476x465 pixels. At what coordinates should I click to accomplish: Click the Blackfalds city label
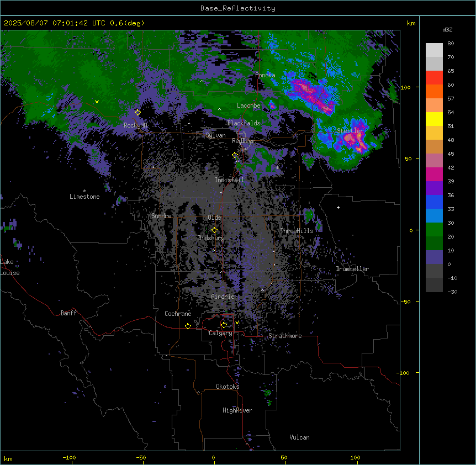(x=244, y=123)
